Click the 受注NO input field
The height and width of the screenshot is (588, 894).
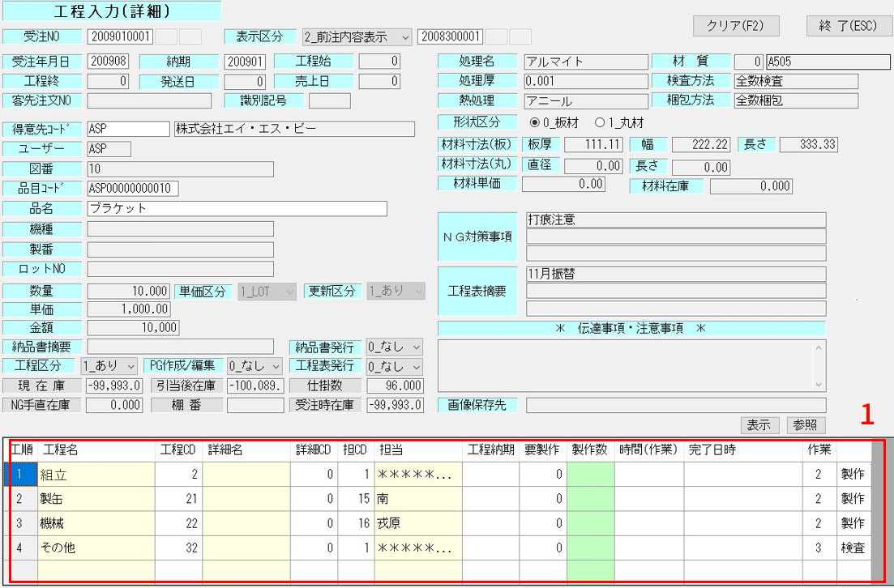120,36
